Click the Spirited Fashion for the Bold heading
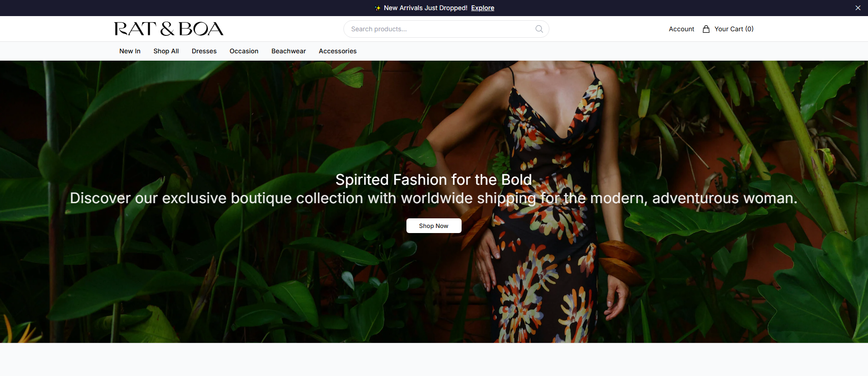Viewport: 868px width, 376px height. pyautogui.click(x=434, y=180)
